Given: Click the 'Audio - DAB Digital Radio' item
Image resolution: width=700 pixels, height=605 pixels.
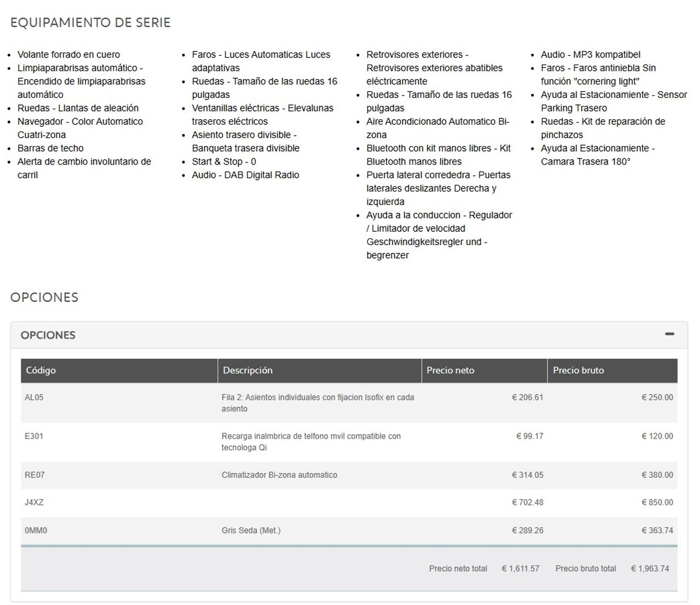Looking at the screenshot, I should click(x=246, y=175).
